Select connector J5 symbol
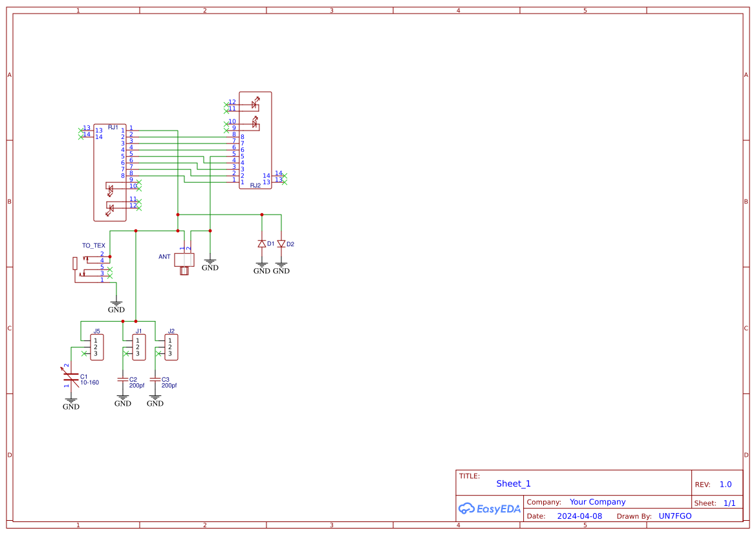This screenshot has height=535, width=756. tap(96, 346)
